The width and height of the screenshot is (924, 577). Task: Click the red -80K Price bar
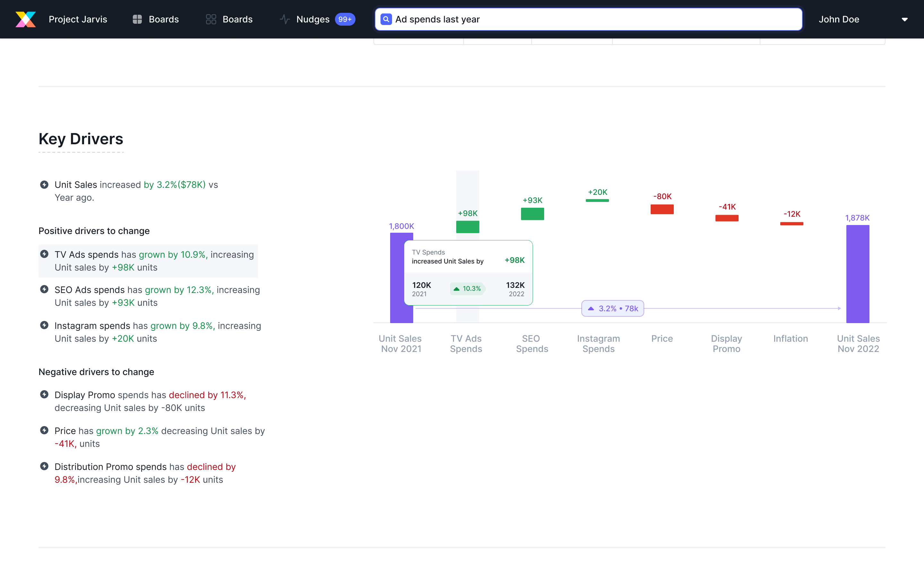coord(662,210)
